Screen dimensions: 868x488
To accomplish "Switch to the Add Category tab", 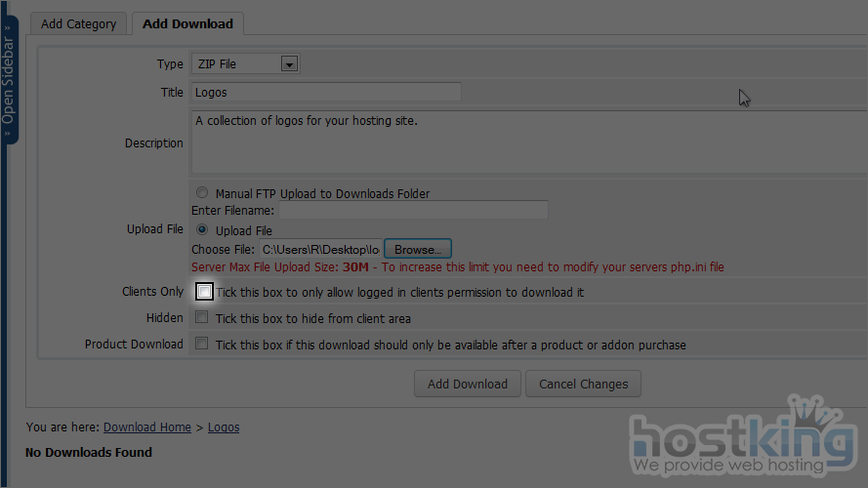I will (x=78, y=23).
